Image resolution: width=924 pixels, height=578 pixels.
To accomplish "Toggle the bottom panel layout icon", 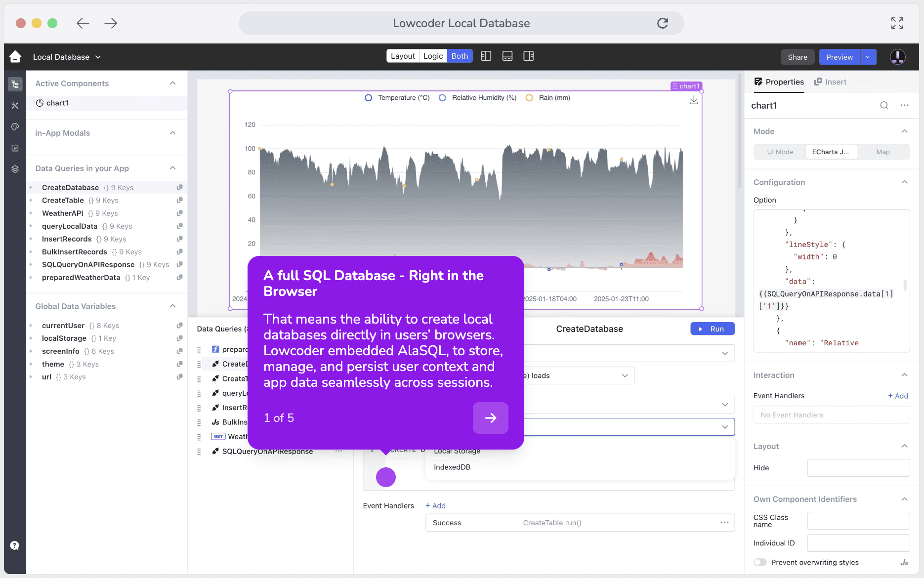I will [x=507, y=56].
